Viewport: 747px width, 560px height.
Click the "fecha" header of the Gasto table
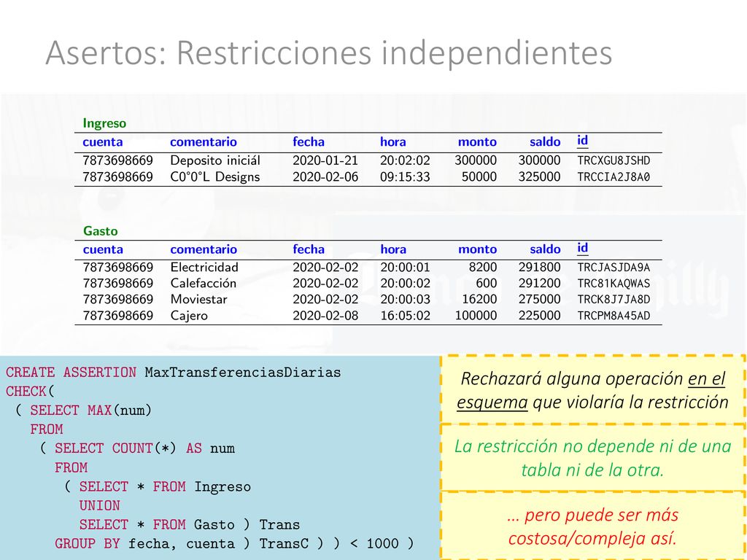(309, 249)
